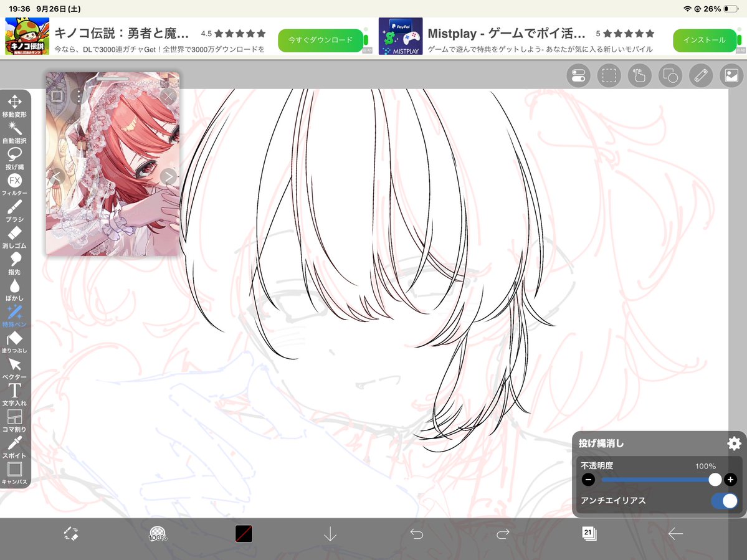The width and height of the screenshot is (747, 560).
Task: Tap the down arrow hide-toolbar button
Action: [x=330, y=534]
